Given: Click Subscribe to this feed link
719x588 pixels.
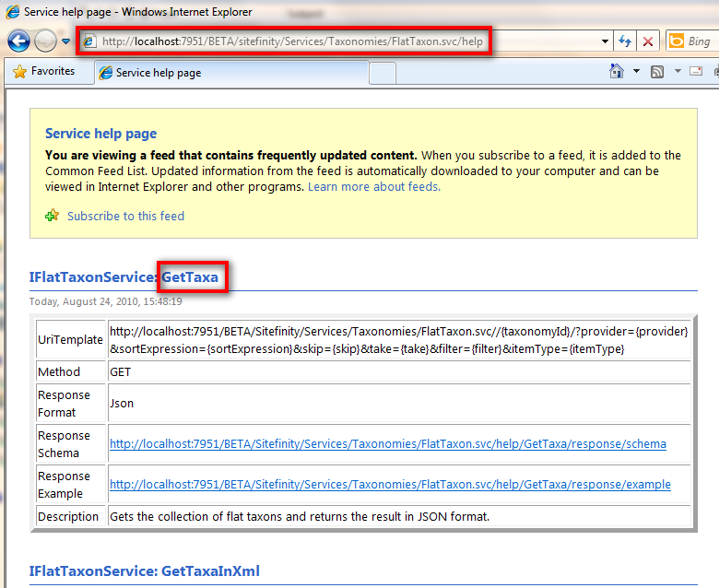Looking at the screenshot, I should coord(125,216).
